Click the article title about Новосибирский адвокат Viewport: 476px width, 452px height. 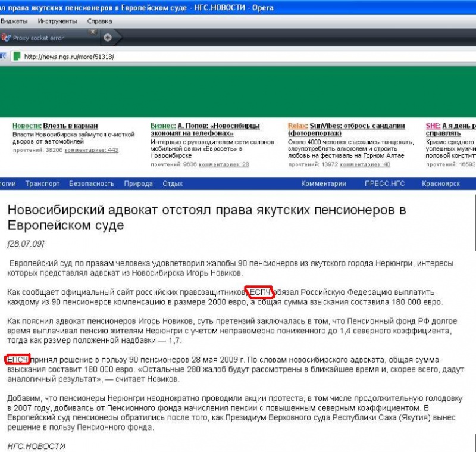pos(206,217)
